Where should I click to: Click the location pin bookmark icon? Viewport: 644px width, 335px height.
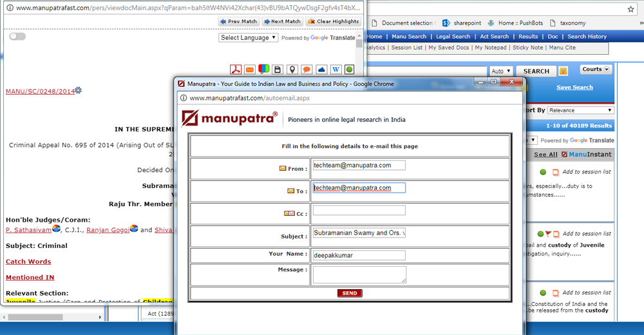tap(292, 70)
